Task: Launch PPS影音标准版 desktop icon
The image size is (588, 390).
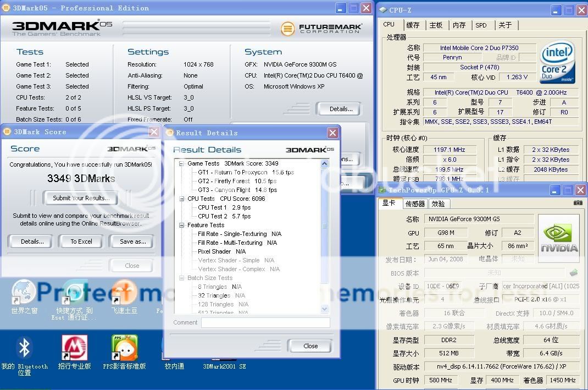Action: click(124, 352)
